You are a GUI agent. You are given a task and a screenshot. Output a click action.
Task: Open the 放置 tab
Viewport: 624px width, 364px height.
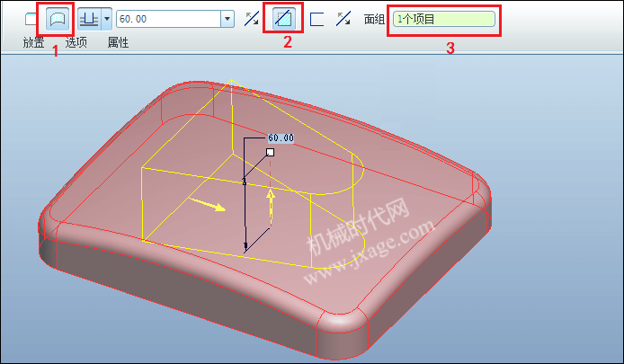click(33, 42)
